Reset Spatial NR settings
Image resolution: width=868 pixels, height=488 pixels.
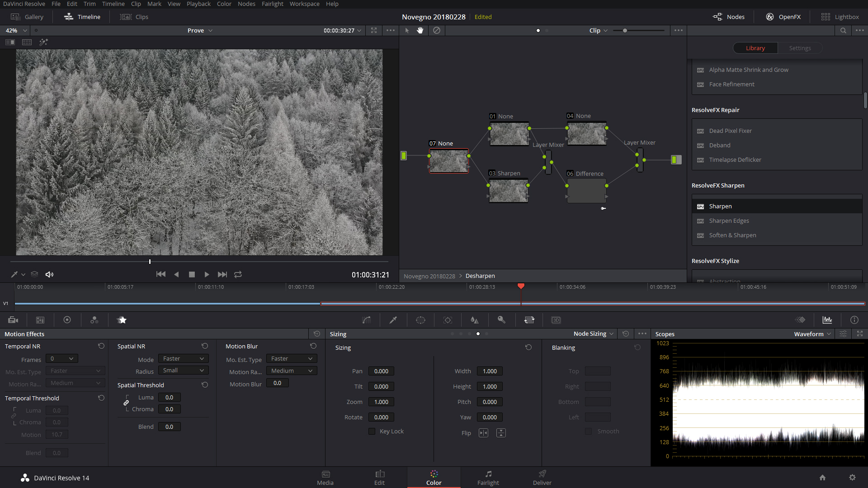coord(205,346)
